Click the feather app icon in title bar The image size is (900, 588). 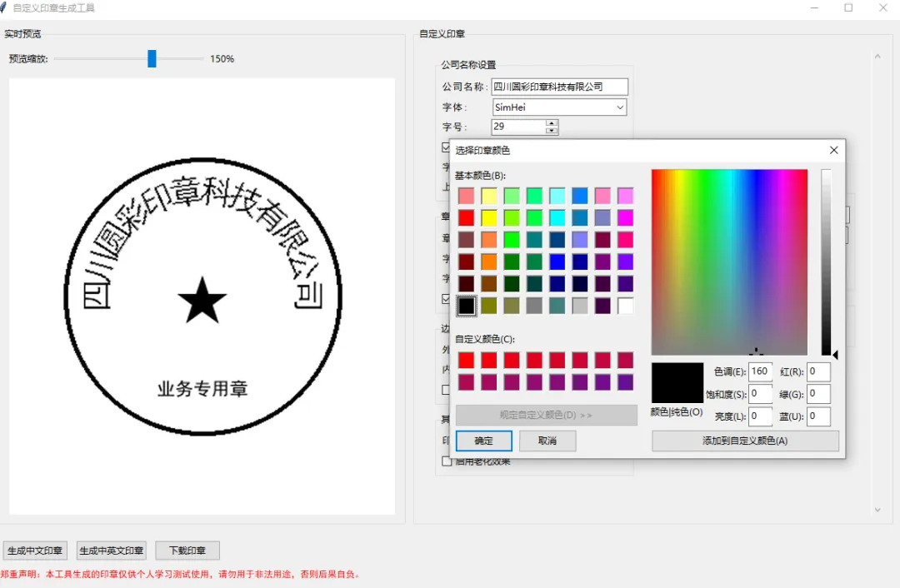coord(2,7)
